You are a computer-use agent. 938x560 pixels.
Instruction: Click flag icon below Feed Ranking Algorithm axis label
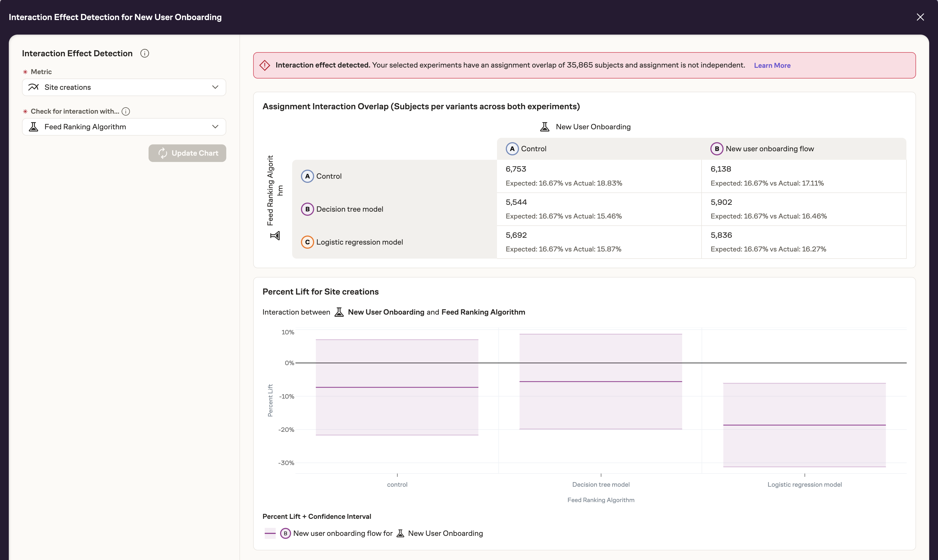pos(275,236)
